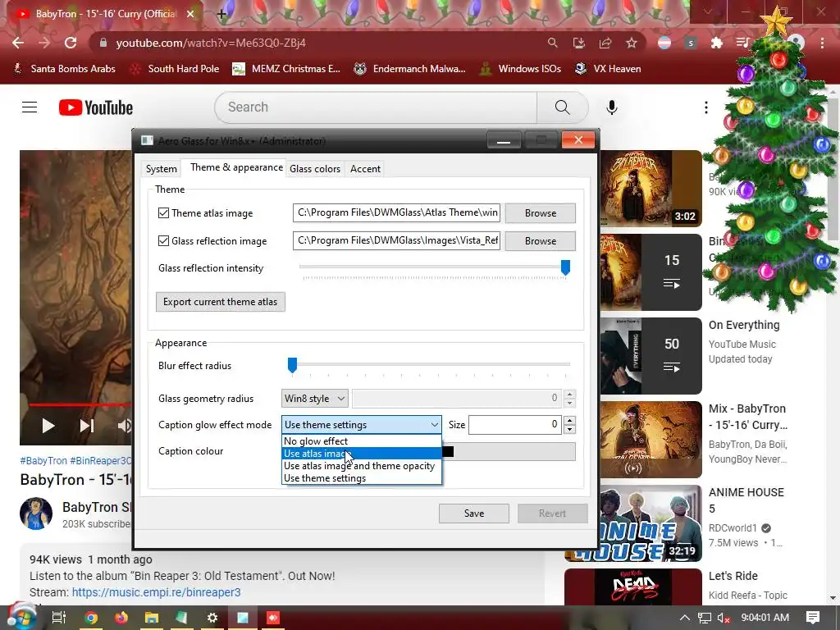Open the zoom magnifier icon in the address bar
The width and height of the screenshot is (840, 630).
pos(552,43)
